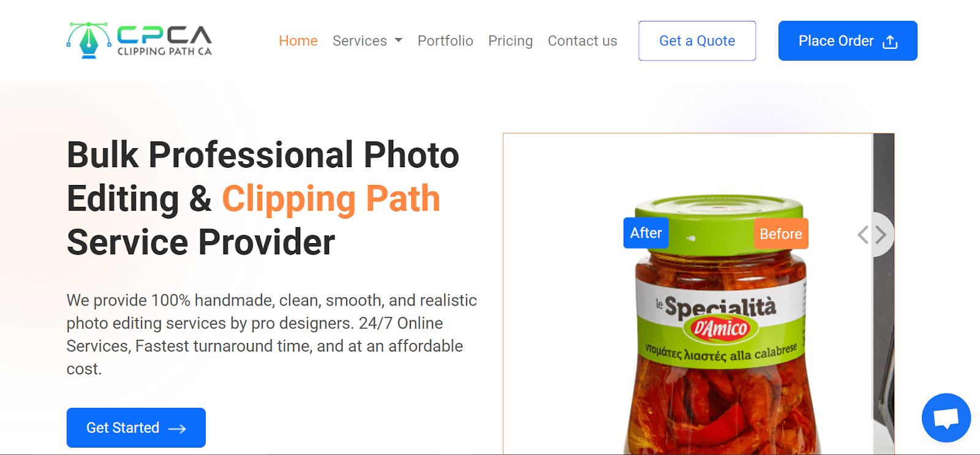
Task: Go to the Home page link
Action: [x=298, y=41]
